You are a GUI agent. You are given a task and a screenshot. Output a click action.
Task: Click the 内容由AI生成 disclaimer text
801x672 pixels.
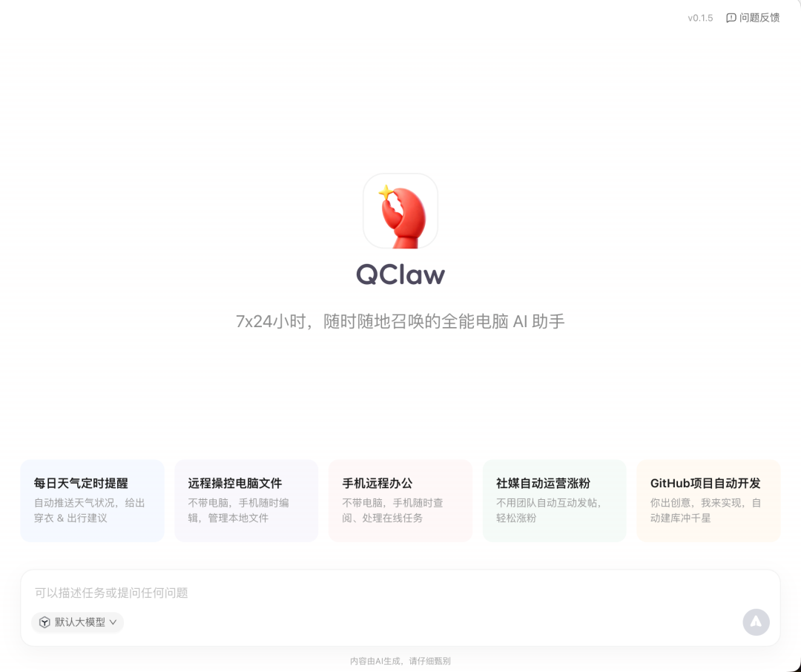pos(400,661)
